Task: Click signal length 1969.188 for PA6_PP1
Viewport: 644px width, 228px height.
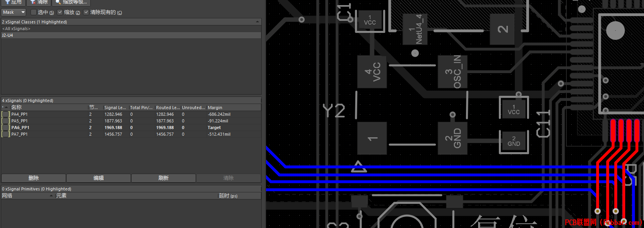Action: click(x=113, y=127)
